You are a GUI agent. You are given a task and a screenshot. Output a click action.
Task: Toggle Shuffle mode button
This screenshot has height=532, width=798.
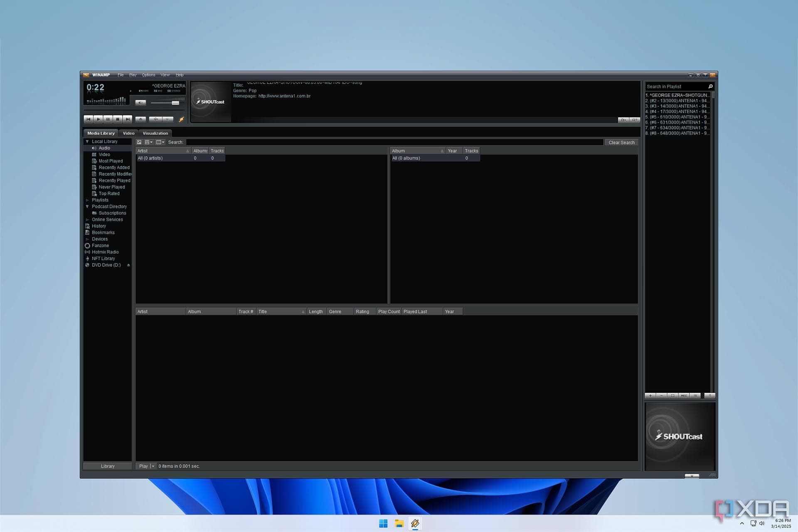click(x=155, y=119)
